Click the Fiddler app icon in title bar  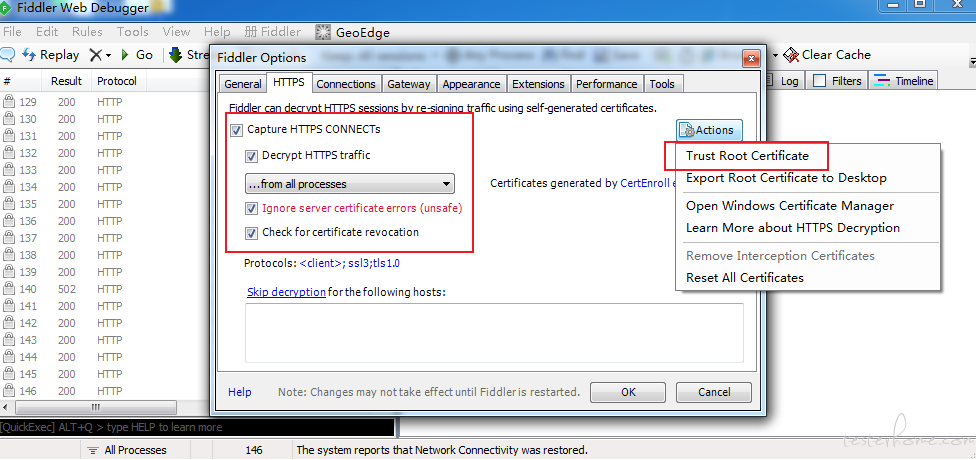[x=6, y=8]
